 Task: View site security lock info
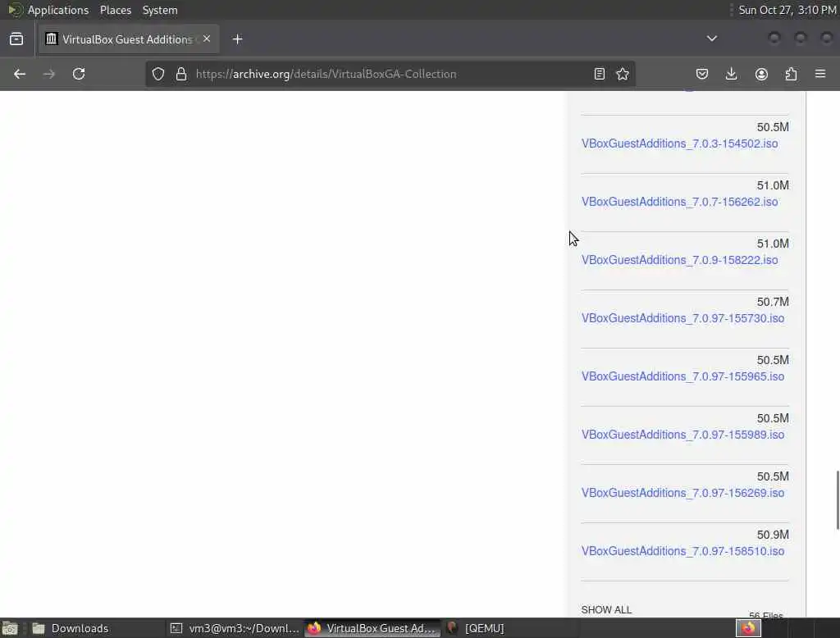181,74
